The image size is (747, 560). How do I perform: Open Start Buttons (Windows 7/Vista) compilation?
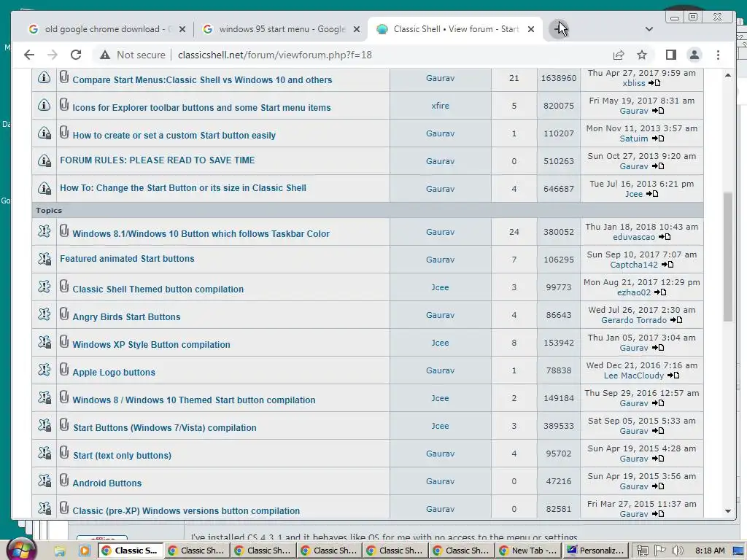click(165, 427)
